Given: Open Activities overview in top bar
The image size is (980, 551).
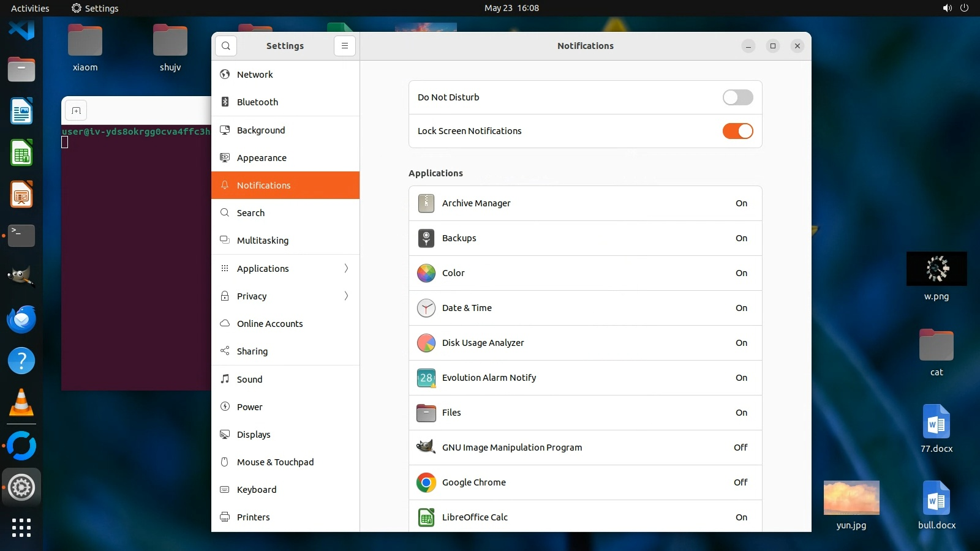Looking at the screenshot, I should 30,8.
